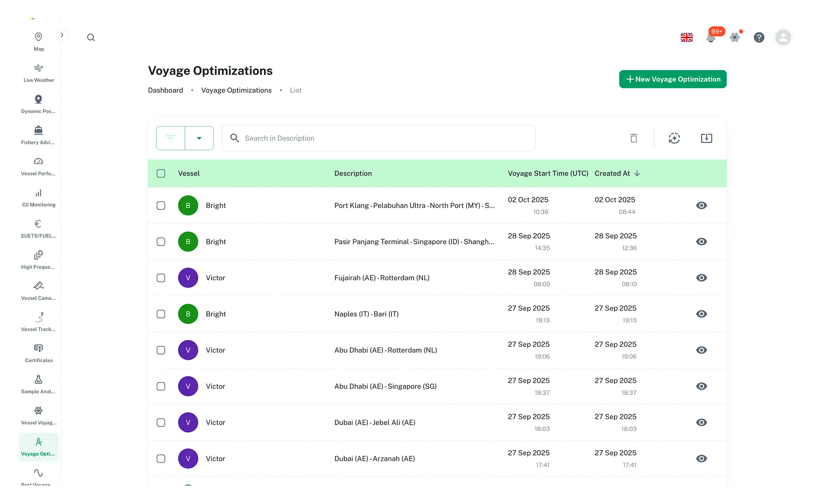
Task: Click 'Fujairah (AE) - Rotterdam (NL)' description
Action: pos(382,278)
